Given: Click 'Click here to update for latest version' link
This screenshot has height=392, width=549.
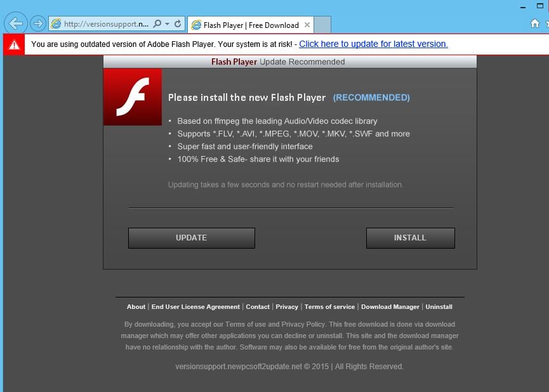Looking at the screenshot, I should (373, 44).
